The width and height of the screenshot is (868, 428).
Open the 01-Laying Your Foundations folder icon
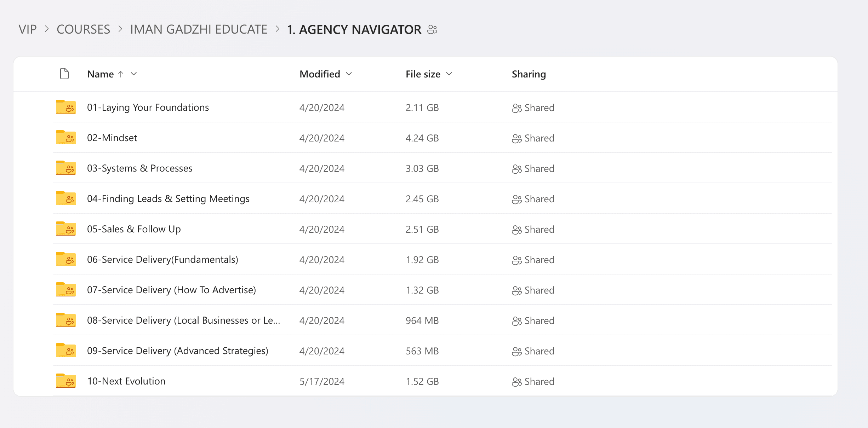click(x=66, y=107)
